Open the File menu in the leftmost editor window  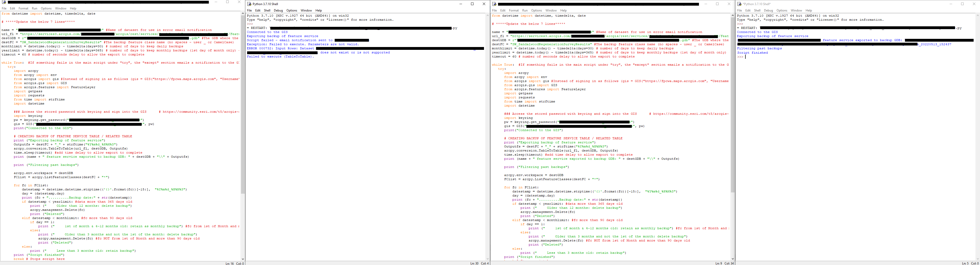coord(4,8)
